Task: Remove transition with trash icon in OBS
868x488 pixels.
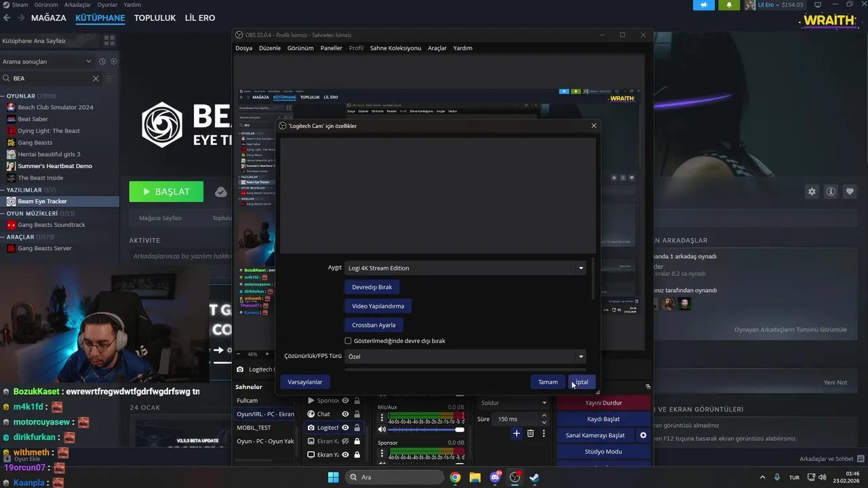Action: pos(530,433)
